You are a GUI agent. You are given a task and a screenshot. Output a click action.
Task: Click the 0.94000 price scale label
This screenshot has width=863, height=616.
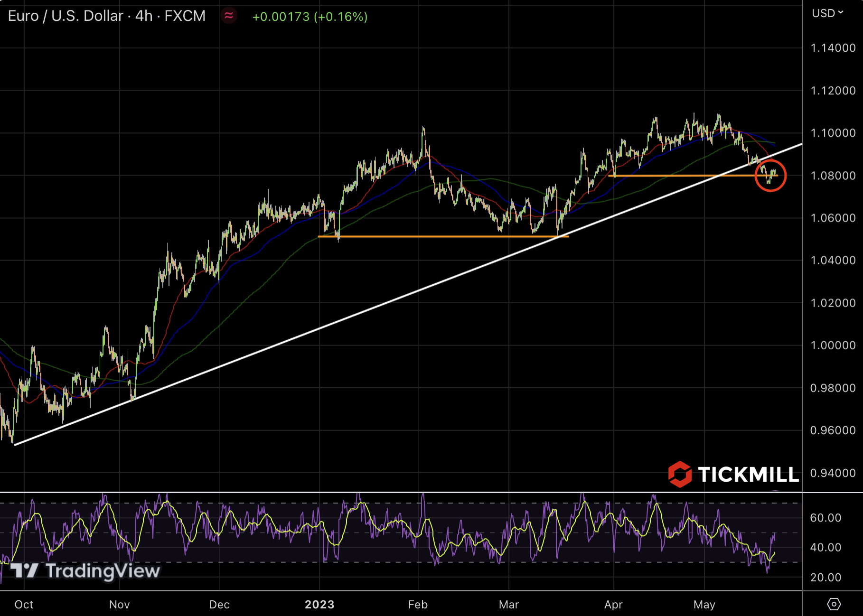pyautogui.click(x=833, y=473)
